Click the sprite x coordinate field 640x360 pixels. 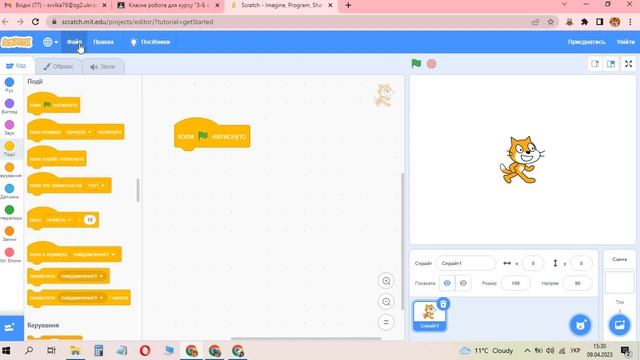(x=533, y=263)
